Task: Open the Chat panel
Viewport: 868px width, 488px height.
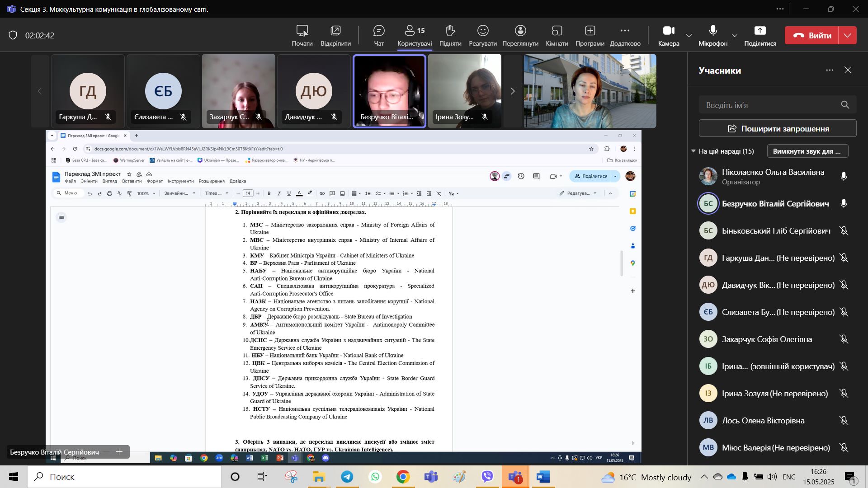Action: tap(379, 35)
